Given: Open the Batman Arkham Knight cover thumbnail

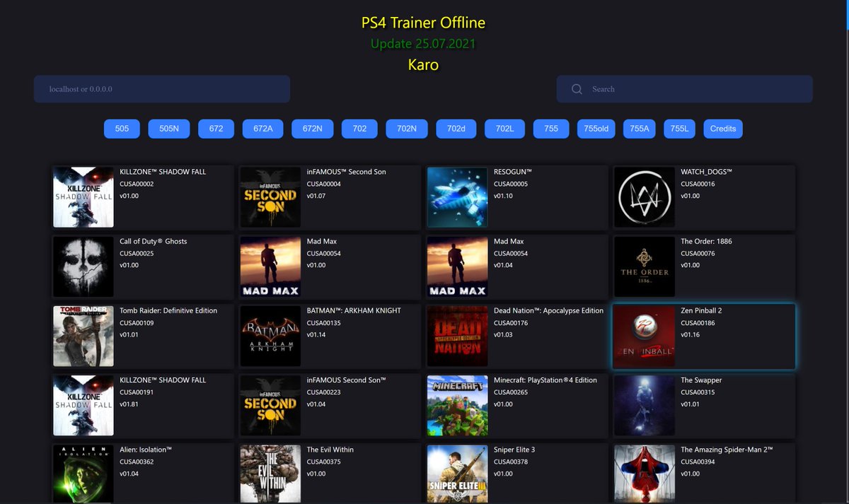Looking at the screenshot, I should pos(270,336).
